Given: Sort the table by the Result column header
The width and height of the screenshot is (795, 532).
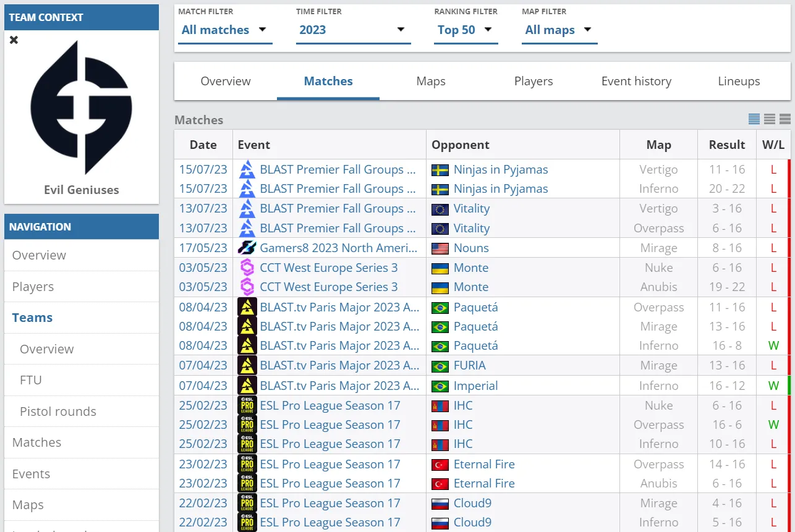Looking at the screenshot, I should click(727, 145).
